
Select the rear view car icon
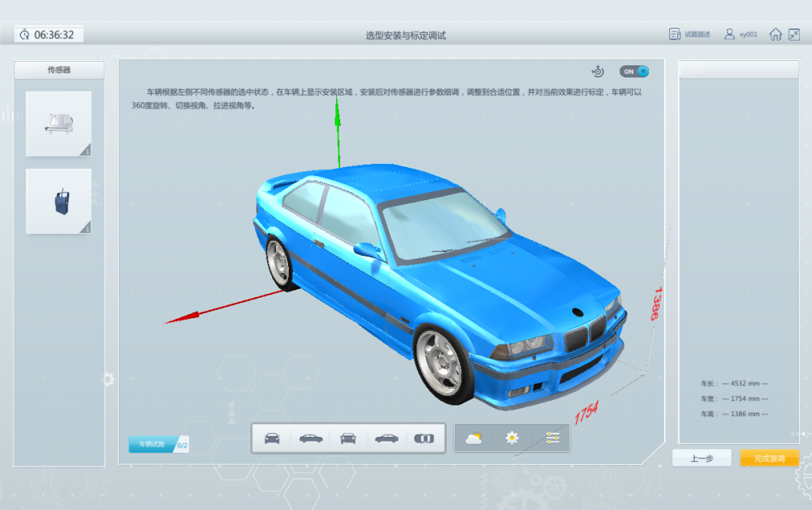[348, 439]
